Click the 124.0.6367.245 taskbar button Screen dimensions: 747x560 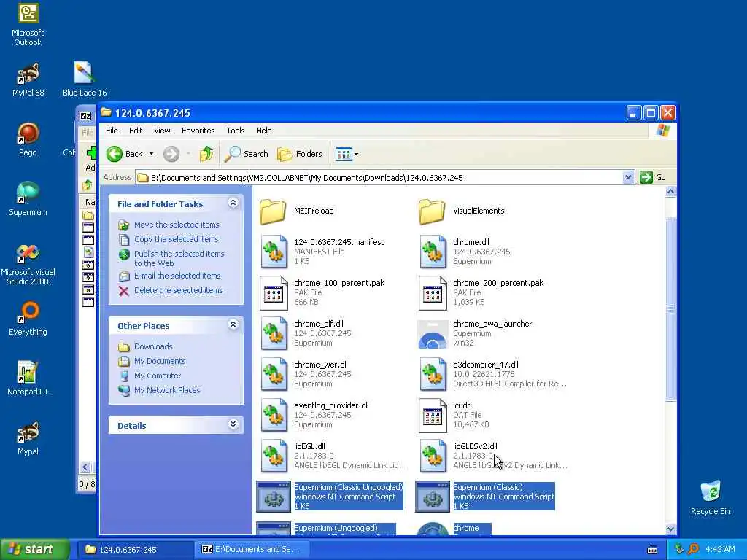[135, 549]
